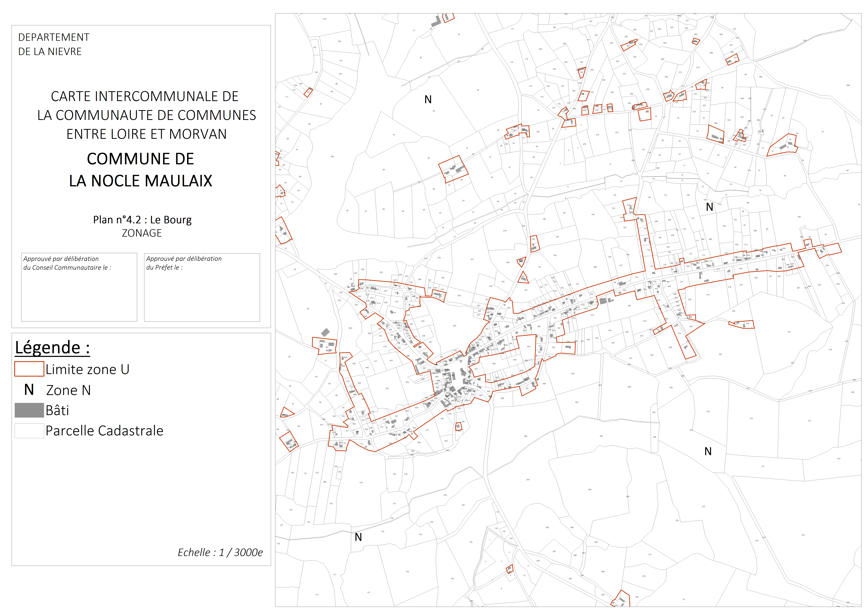Select the 'LA COMMUNAUTE DE COMMUNES' title line
Screen dimensions: 868x613
(x=147, y=115)
